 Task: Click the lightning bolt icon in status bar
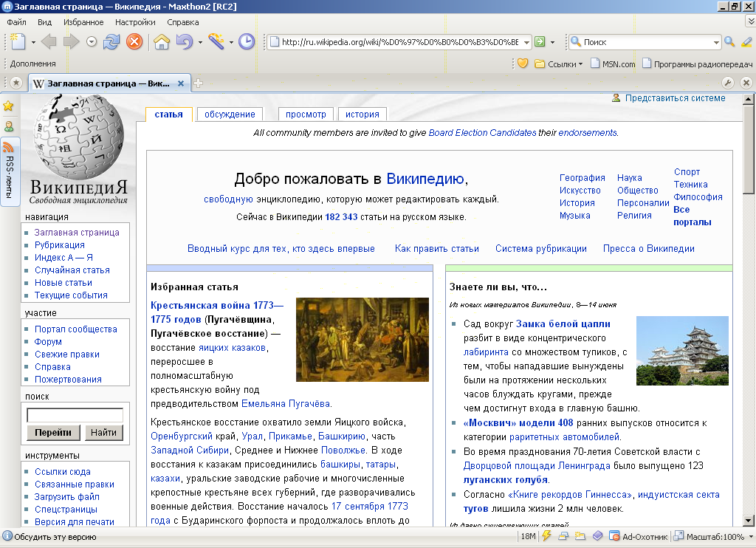point(547,536)
